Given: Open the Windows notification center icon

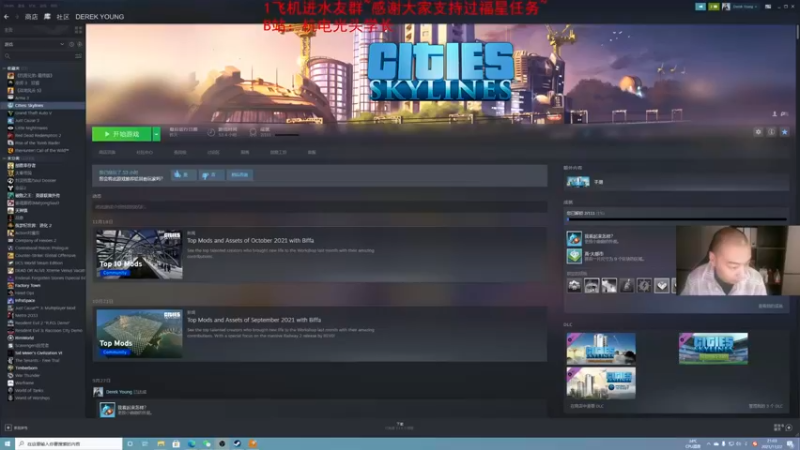Looking at the screenshot, I should coord(790,444).
